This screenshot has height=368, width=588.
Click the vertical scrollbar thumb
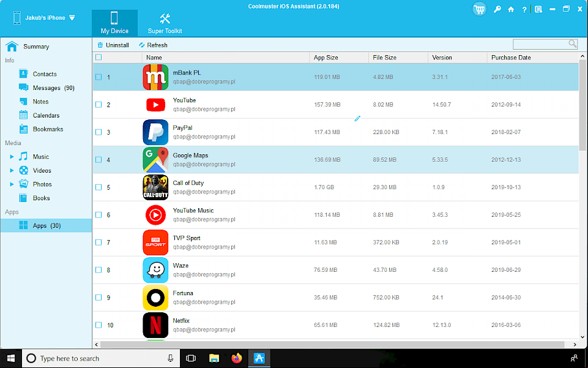(x=582, y=105)
